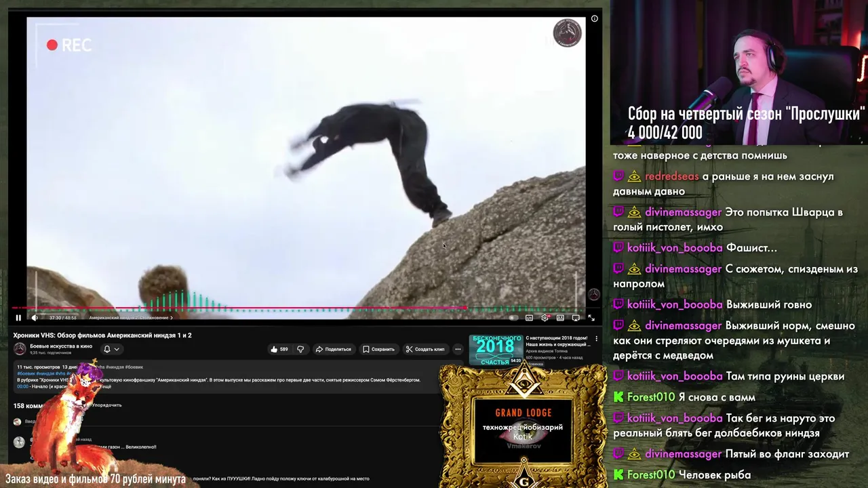The image size is (868, 488).
Task: Open the player settings gear
Action: (x=545, y=317)
